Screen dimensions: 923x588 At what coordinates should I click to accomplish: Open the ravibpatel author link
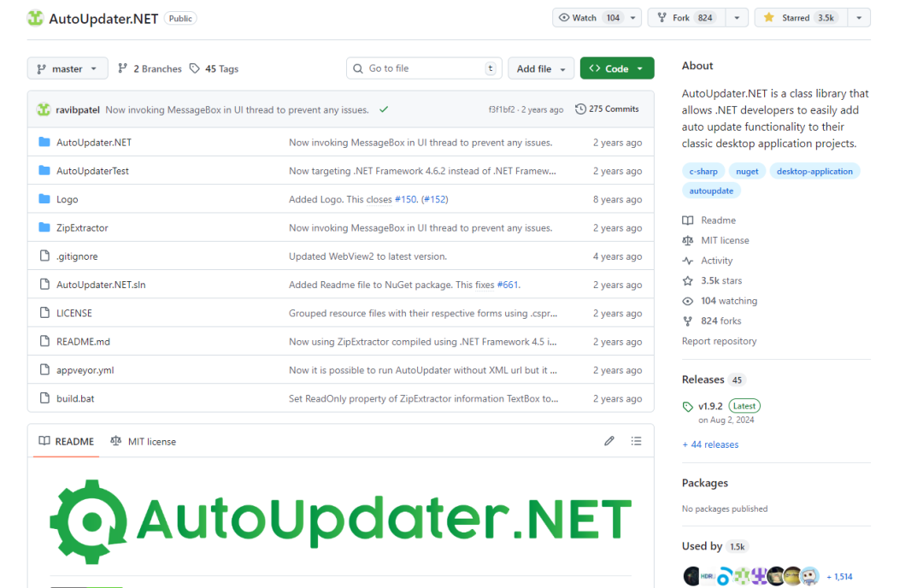click(78, 109)
